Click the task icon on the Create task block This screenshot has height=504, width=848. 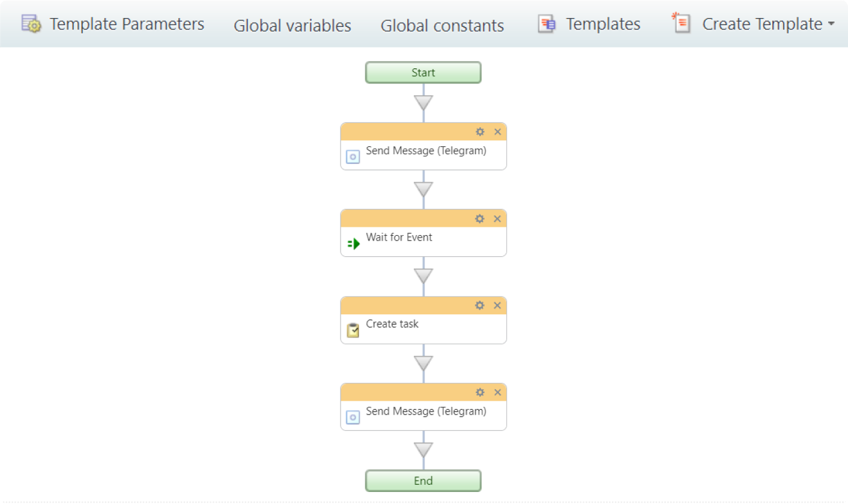point(353,330)
